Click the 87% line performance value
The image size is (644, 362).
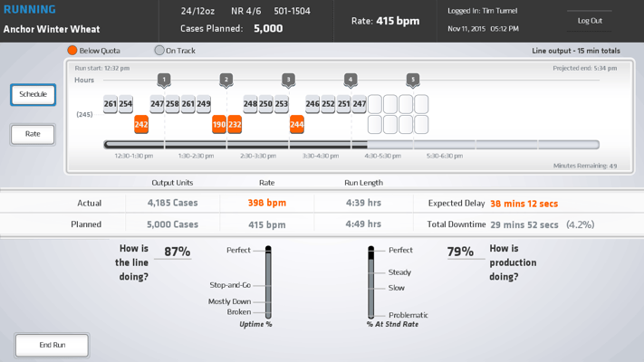tap(177, 252)
